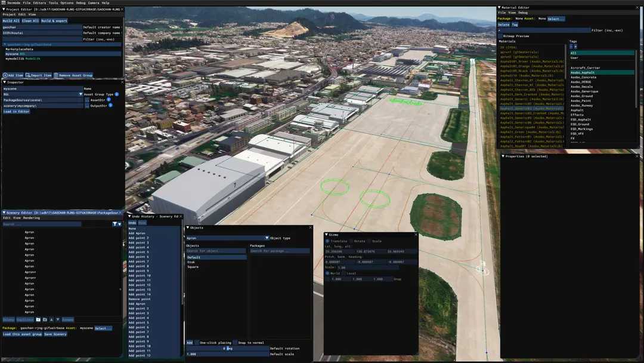
Task: Click the minus button under Tags
Action: tap(571, 47)
